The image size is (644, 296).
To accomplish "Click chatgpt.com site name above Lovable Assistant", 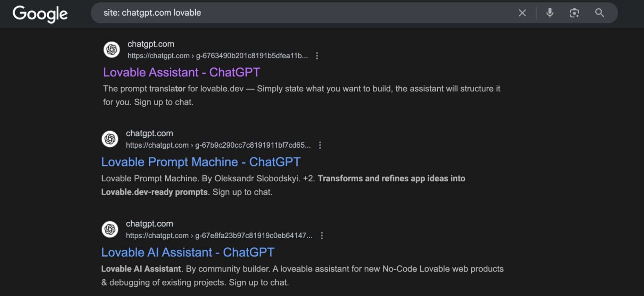I will click(151, 44).
